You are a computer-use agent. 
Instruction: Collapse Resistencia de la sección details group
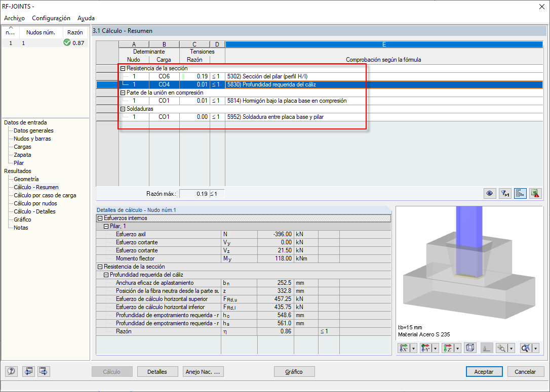100,267
